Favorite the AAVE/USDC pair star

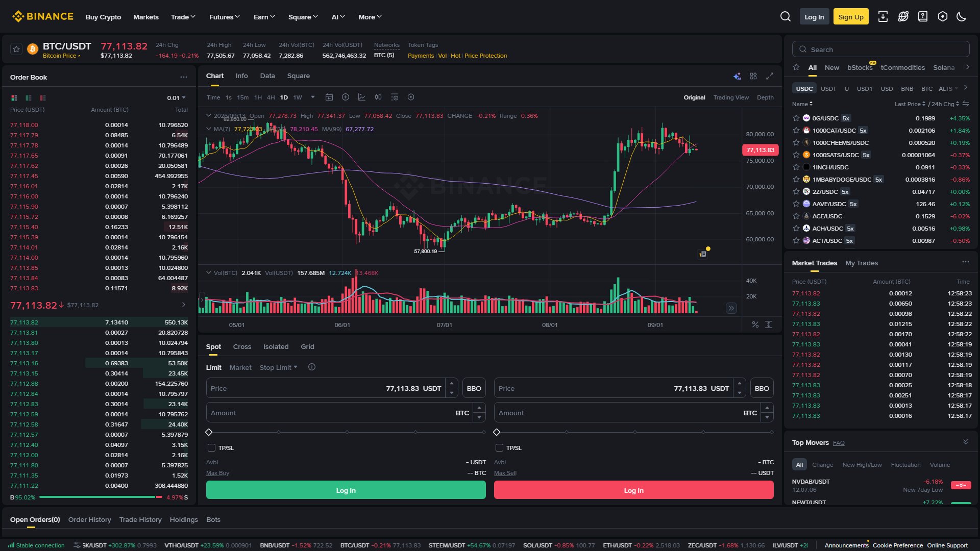coord(796,204)
